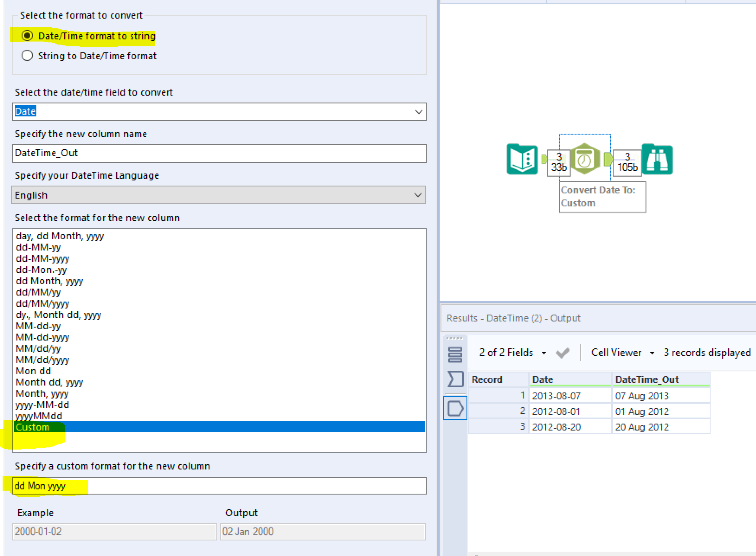Open the Browse tool binoculars icon
This screenshot has width=756, height=556.
657,159
